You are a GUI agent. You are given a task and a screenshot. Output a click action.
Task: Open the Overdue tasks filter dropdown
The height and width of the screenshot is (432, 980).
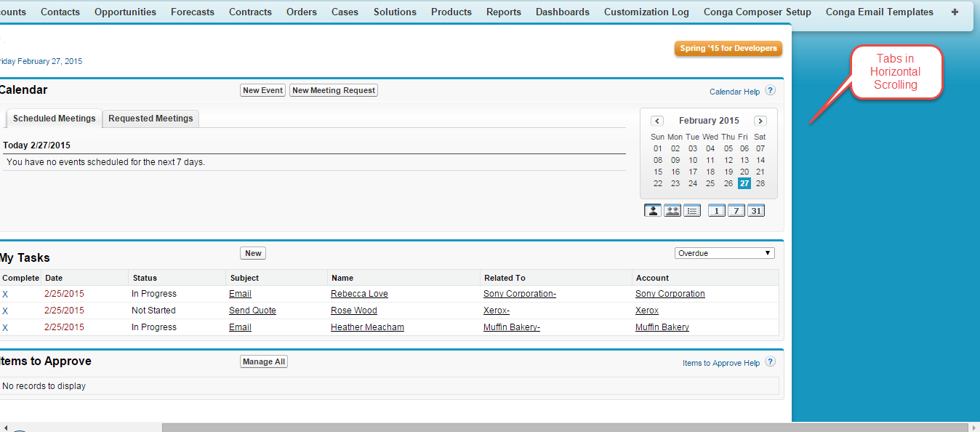[x=725, y=253]
